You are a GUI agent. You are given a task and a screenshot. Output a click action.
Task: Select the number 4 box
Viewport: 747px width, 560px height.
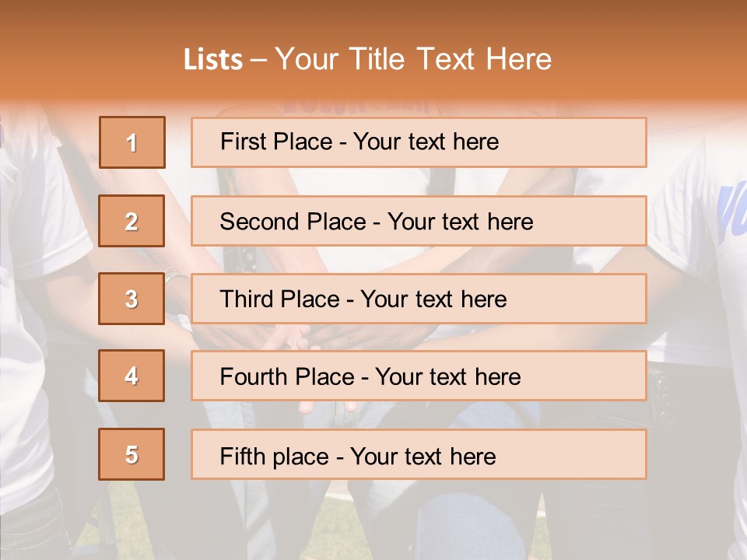(x=132, y=376)
